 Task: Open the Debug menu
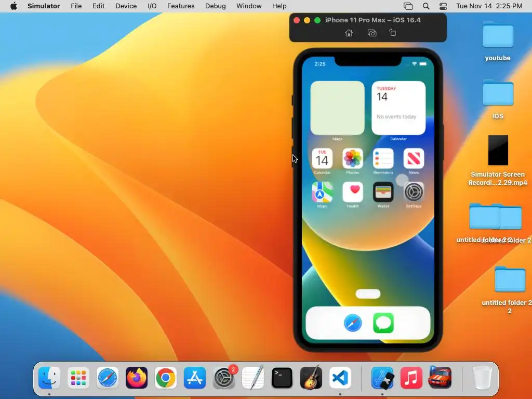216,6
